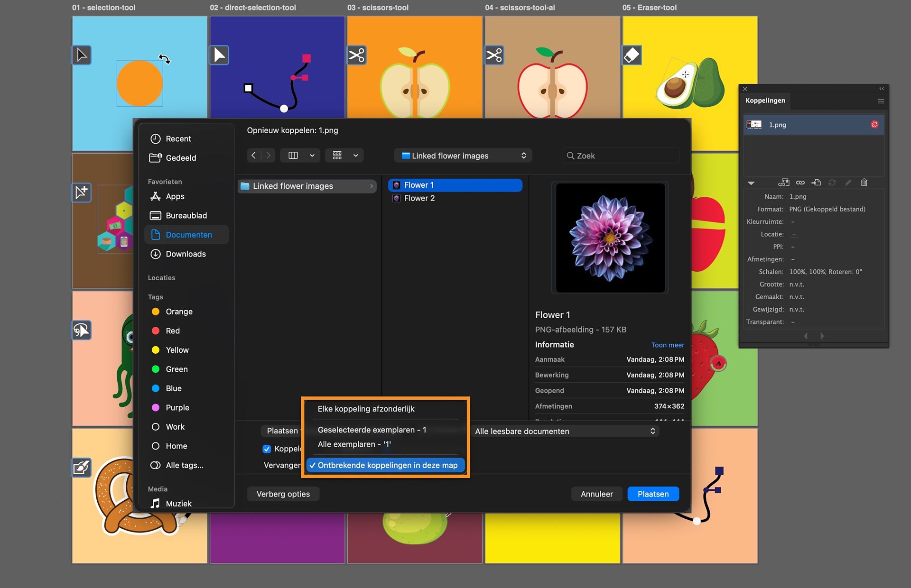
Task: Show the next link with the right arrow in the Koppelingen panel
Action: point(822,336)
